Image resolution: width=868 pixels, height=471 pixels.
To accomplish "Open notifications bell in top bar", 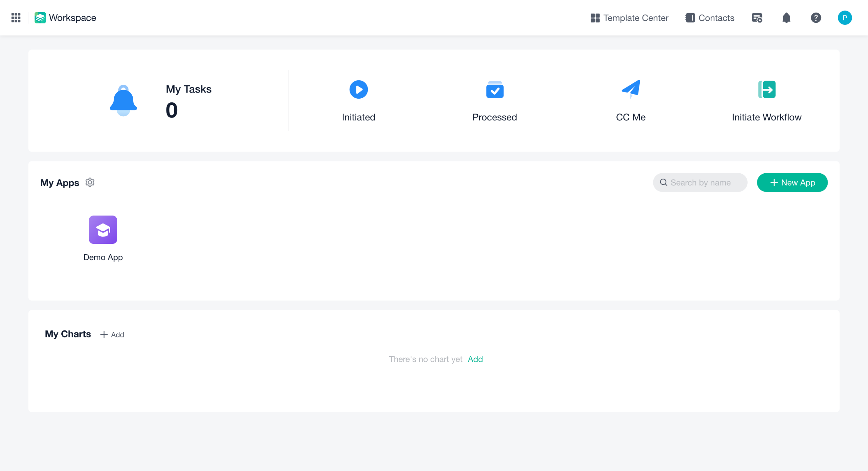I will (x=786, y=18).
